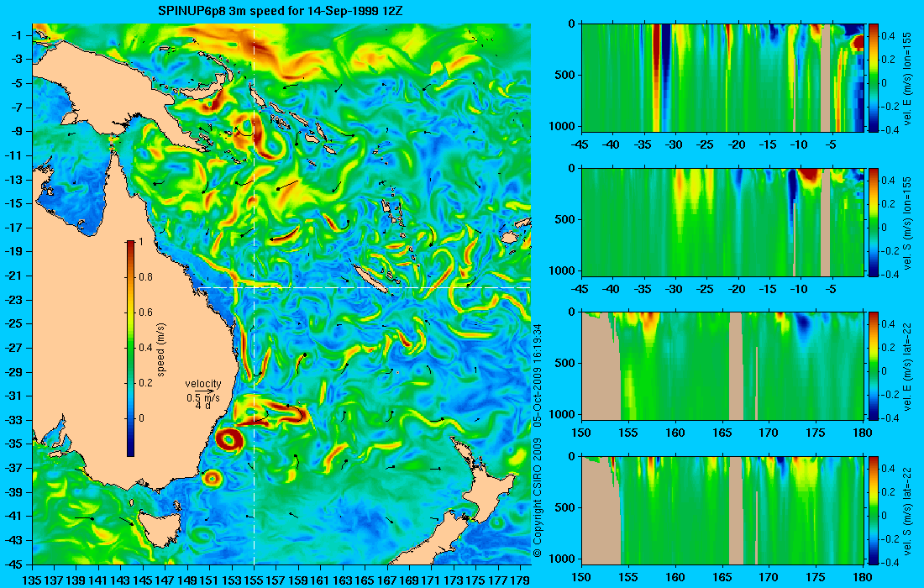Click the "© Copyright CSIRO 2009" text

[x=538, y=496]
